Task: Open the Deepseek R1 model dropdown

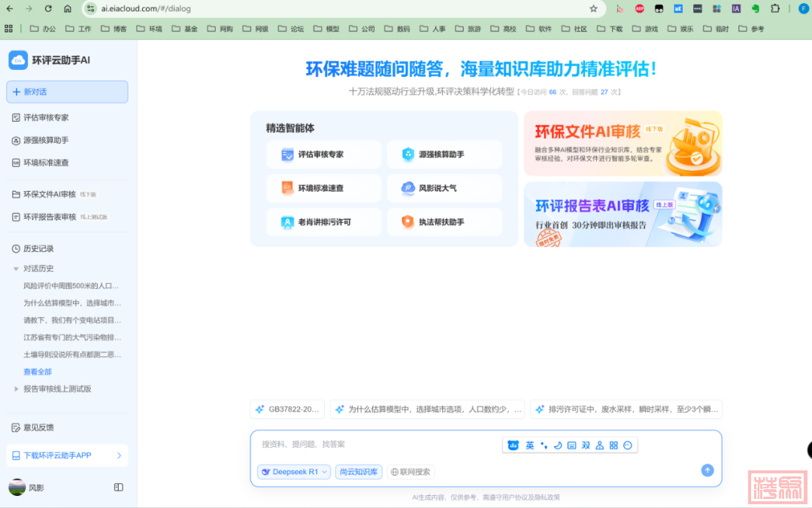Action: coord(294,472)
